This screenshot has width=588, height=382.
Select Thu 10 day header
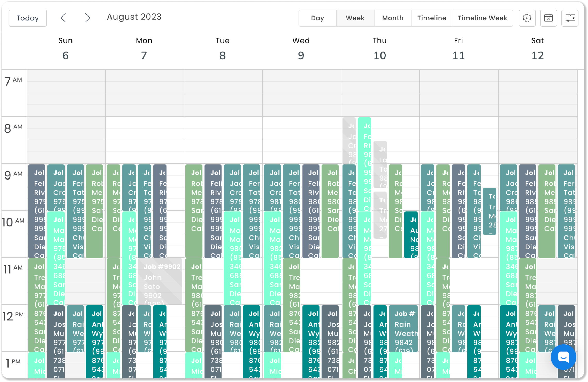click(x=380, y=49)
